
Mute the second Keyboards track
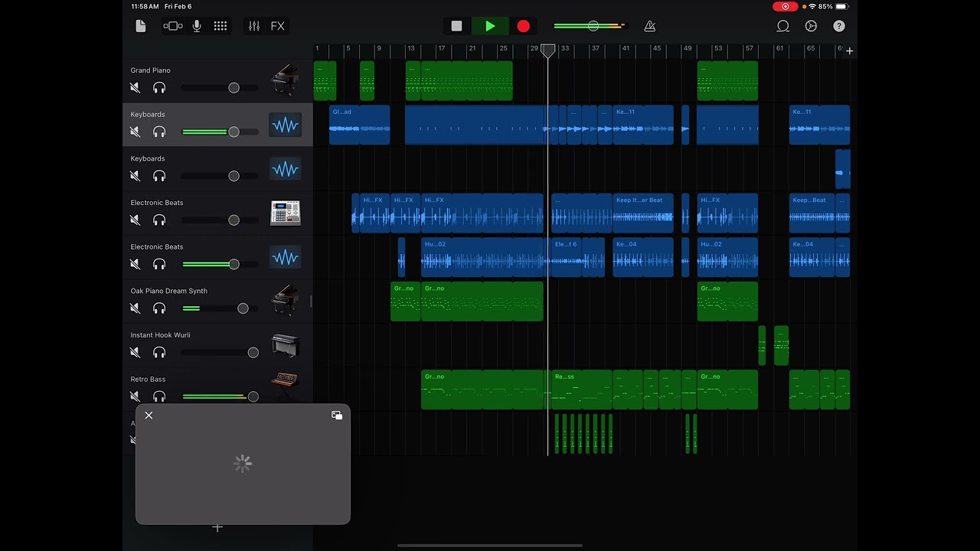[136, 176]
